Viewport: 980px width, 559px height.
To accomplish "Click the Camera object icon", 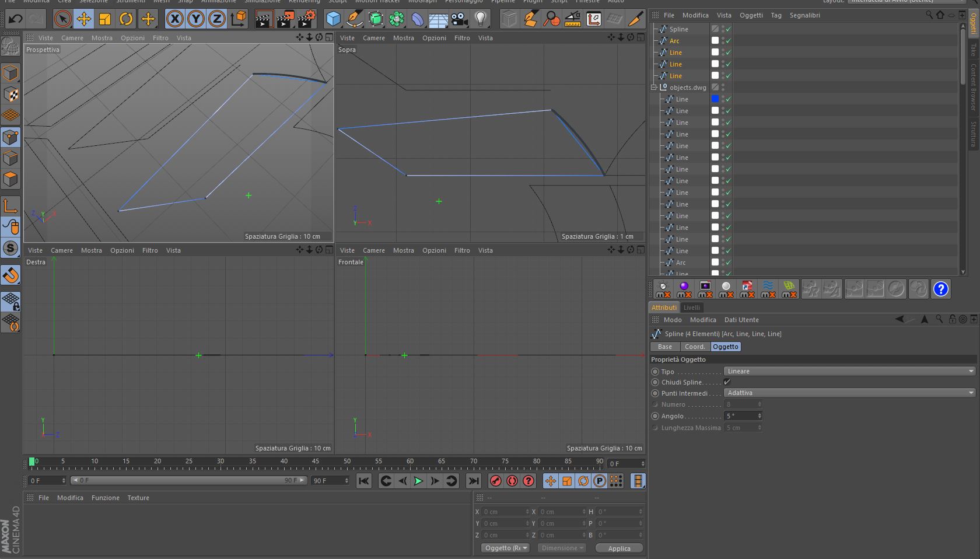I will pos(460,19).
